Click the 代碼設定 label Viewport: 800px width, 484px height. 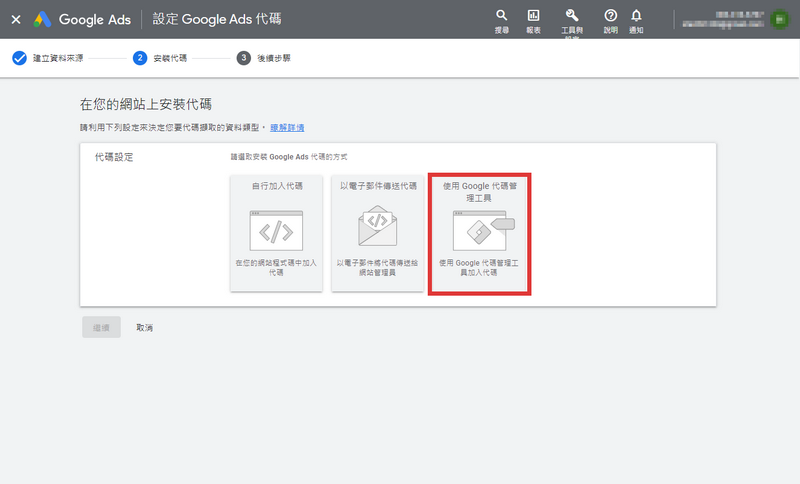(x=114, y=157)
